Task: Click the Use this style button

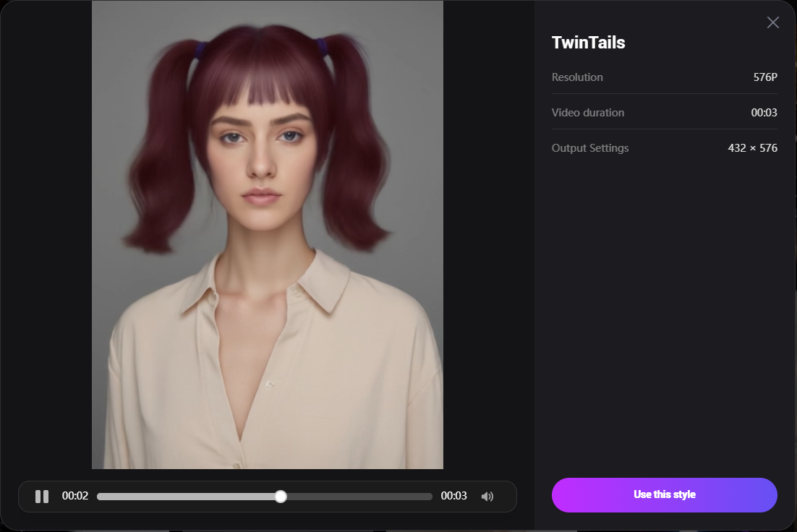Action: coord(664,495)
